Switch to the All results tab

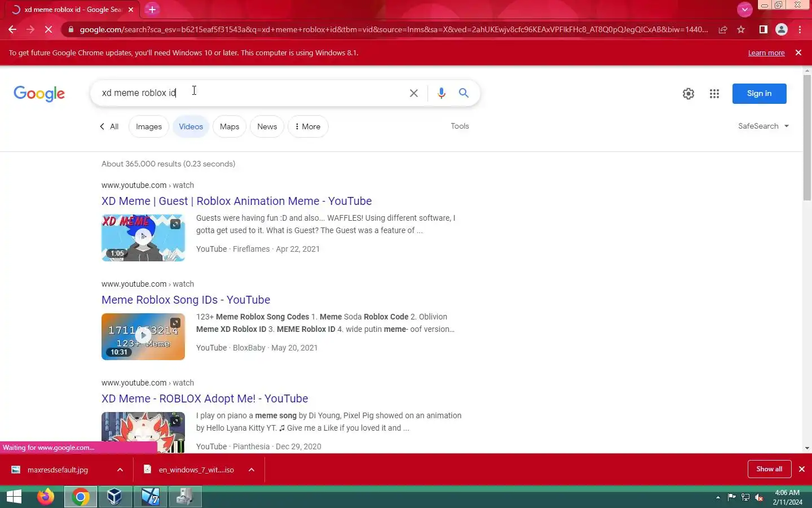pyautogui.click(x=109, y=126)
